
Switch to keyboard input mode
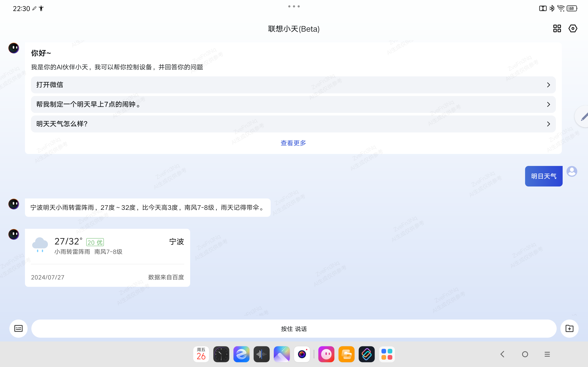(x=18, y=329)
